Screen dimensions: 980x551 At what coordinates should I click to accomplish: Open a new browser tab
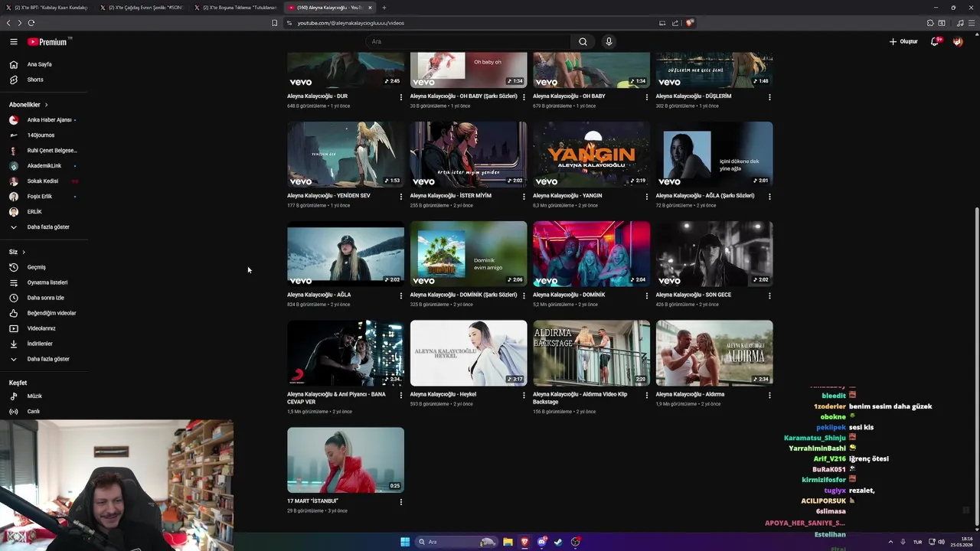[x=384, y=8]
